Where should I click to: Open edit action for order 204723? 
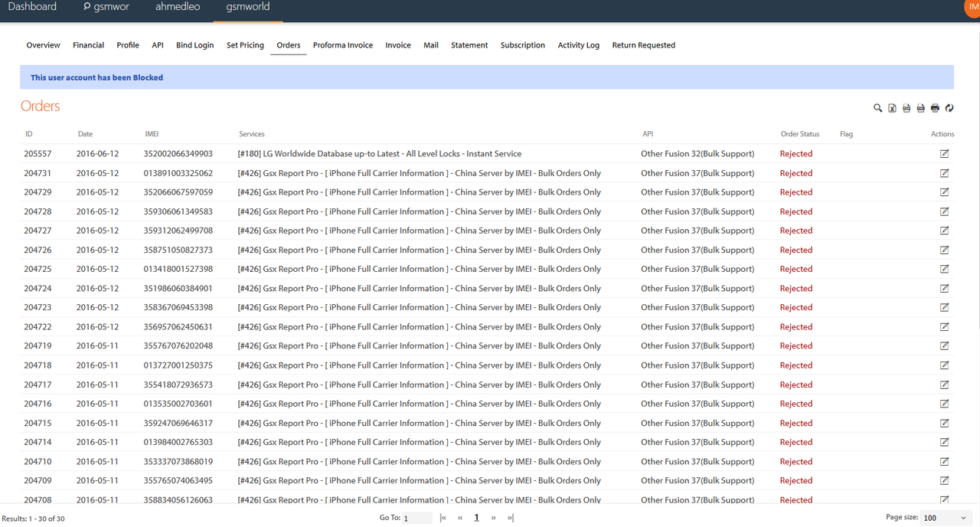click(x=944, y=307)
